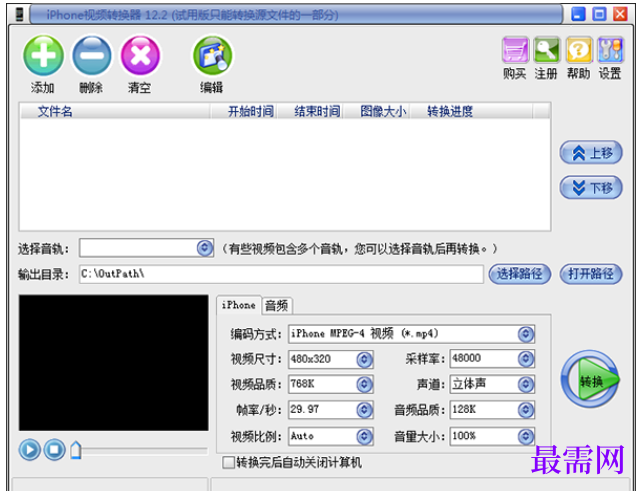643x491 pixels.
Task: Open the 编码方式 encoding format dropdown
Action: pyautogui.click(x=526, y=334)
